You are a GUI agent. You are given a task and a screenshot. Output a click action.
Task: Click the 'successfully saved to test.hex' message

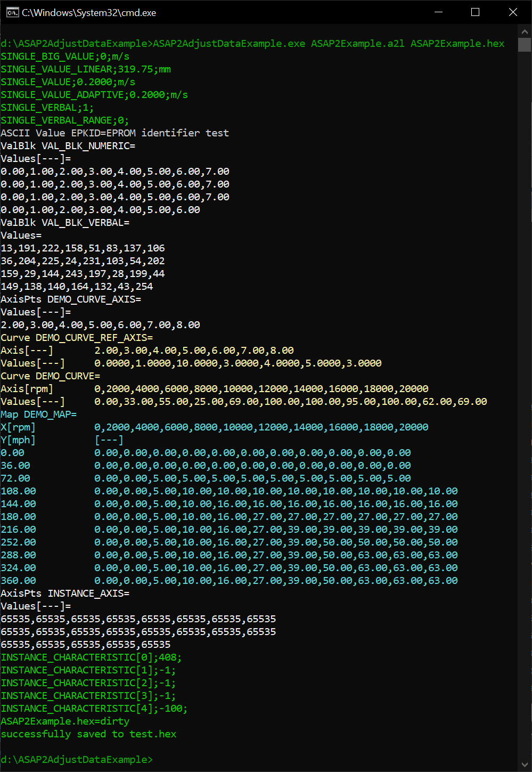88,734
